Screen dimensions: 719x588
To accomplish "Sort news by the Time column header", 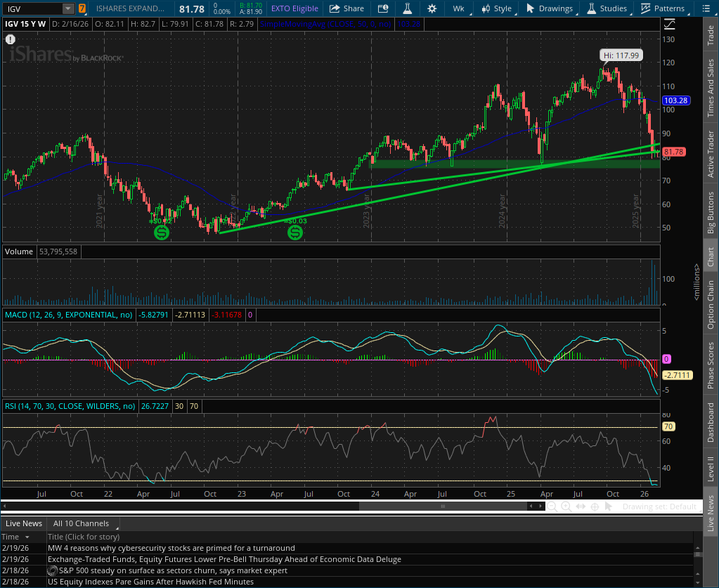I will [x=23, y=537].
